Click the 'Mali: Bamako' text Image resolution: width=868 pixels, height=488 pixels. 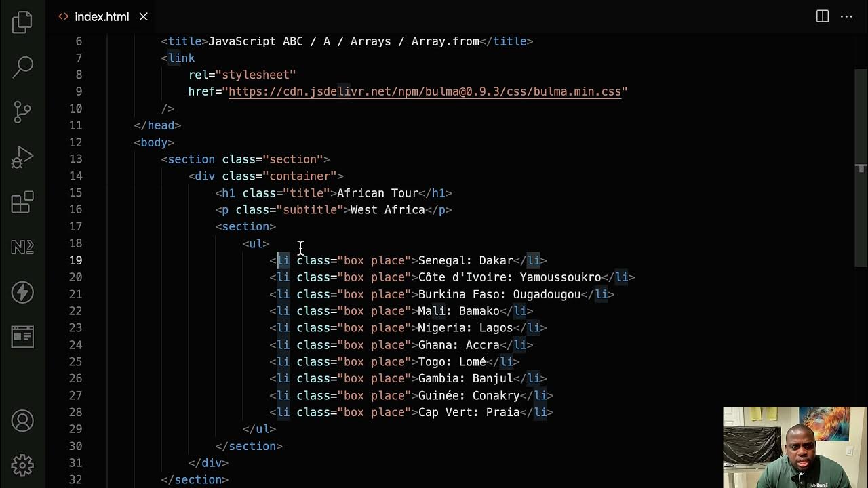pos(458,311)
